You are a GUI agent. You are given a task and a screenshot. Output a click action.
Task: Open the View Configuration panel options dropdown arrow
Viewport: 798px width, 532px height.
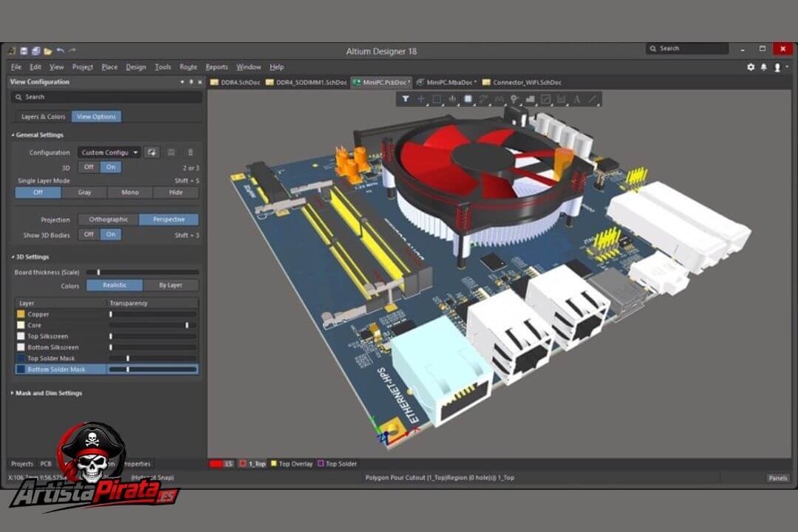pyautogui.click(x=183, y=82)
